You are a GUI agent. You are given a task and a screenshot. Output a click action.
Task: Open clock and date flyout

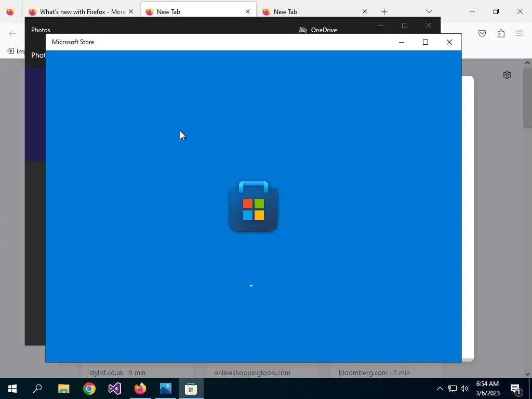pos(487,389)
